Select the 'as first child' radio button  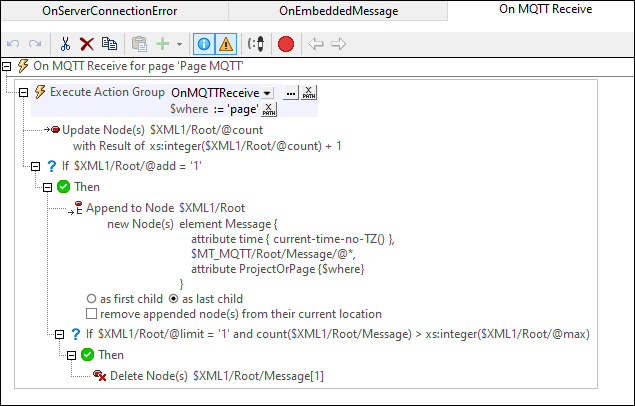coord(93,298)
